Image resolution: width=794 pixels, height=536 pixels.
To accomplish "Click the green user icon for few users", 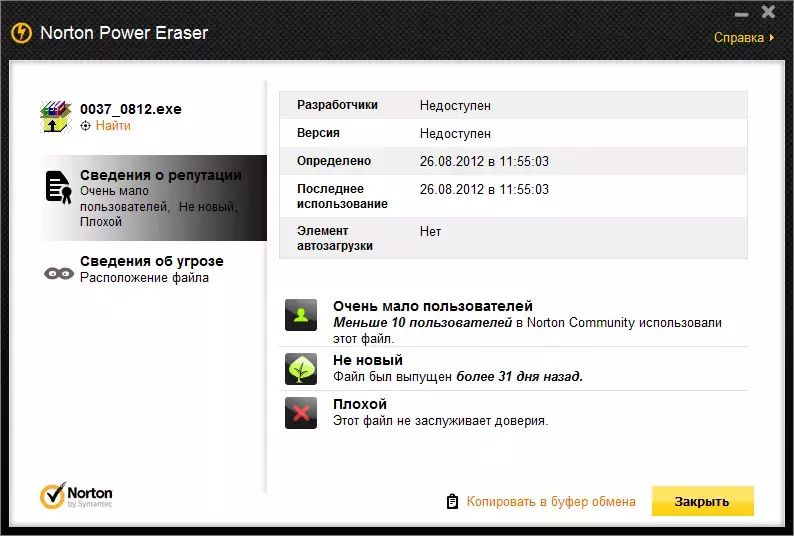I will (301, 315).
